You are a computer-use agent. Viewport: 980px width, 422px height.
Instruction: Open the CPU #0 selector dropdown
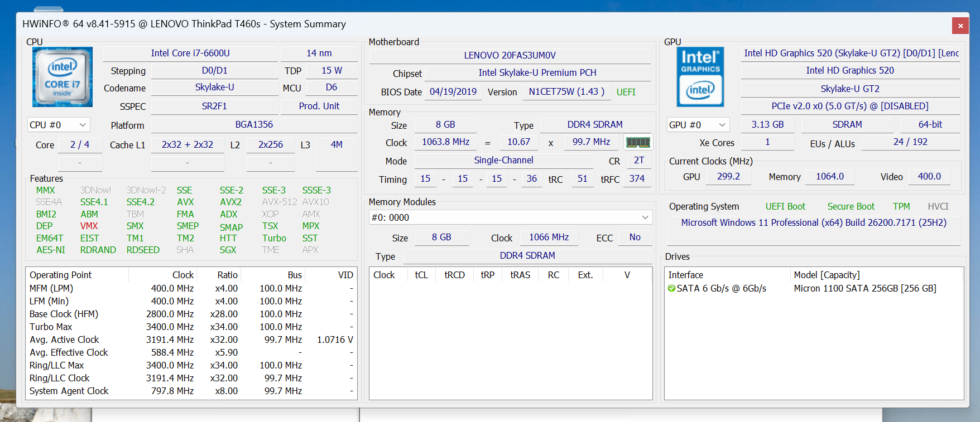point(59,125)
